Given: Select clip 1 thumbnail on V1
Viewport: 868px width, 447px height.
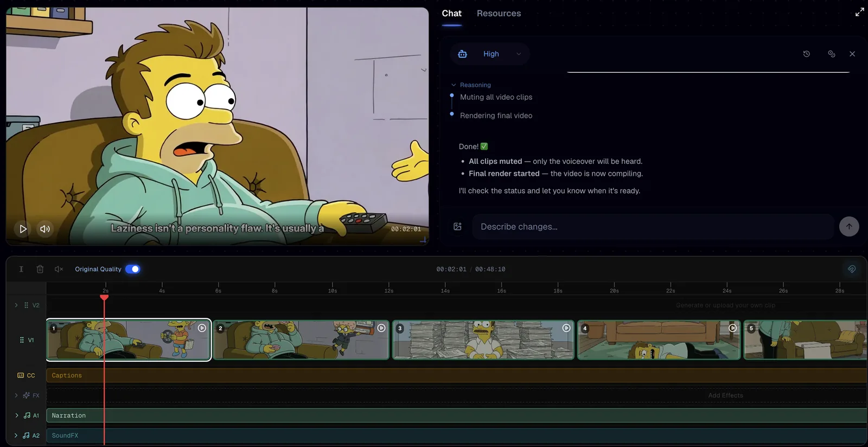Looking at the screenshot, I should 129,340.
